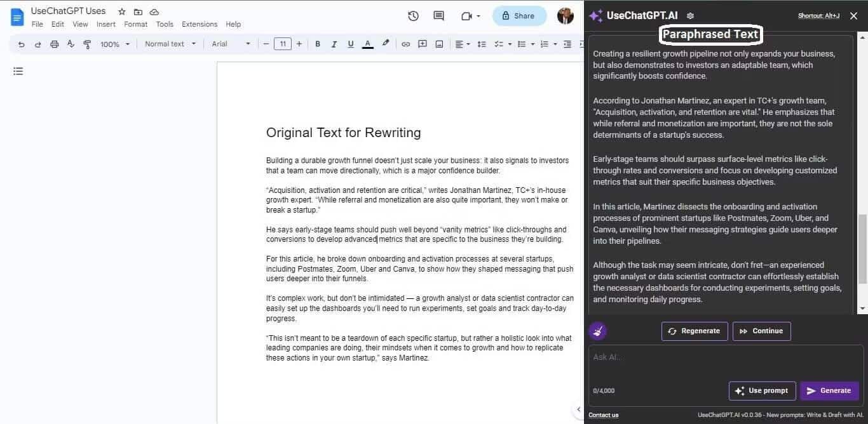
Task: Open the Format menu
Action: [135, 24]
